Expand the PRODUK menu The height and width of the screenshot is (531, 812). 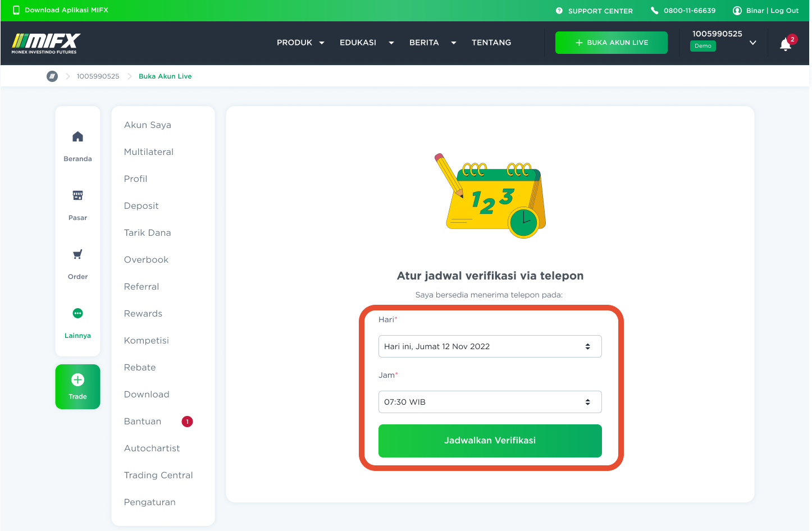[x=300, y=43]
